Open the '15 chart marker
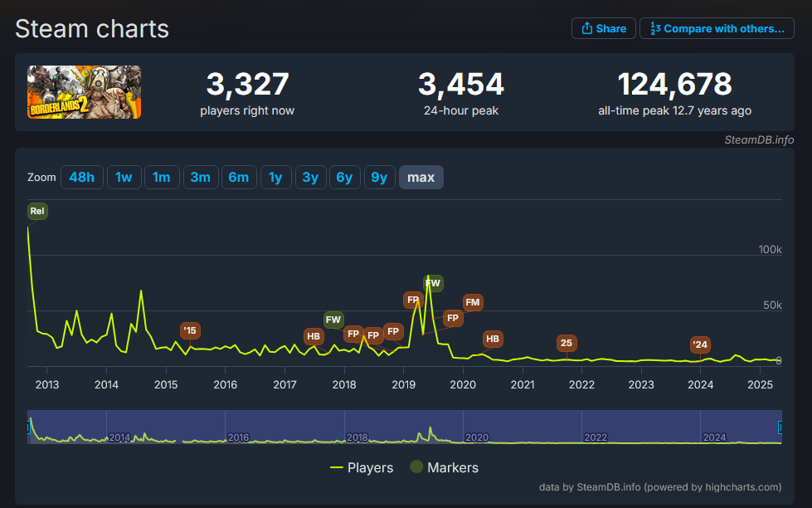Viewport: 812px width, 508px height. [190, 330]
